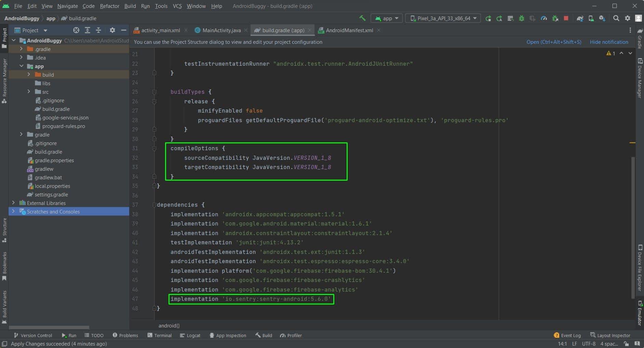Click the Make Project hammer icon
The height and width of the screenshot is (348, 644).
(362, 18)
